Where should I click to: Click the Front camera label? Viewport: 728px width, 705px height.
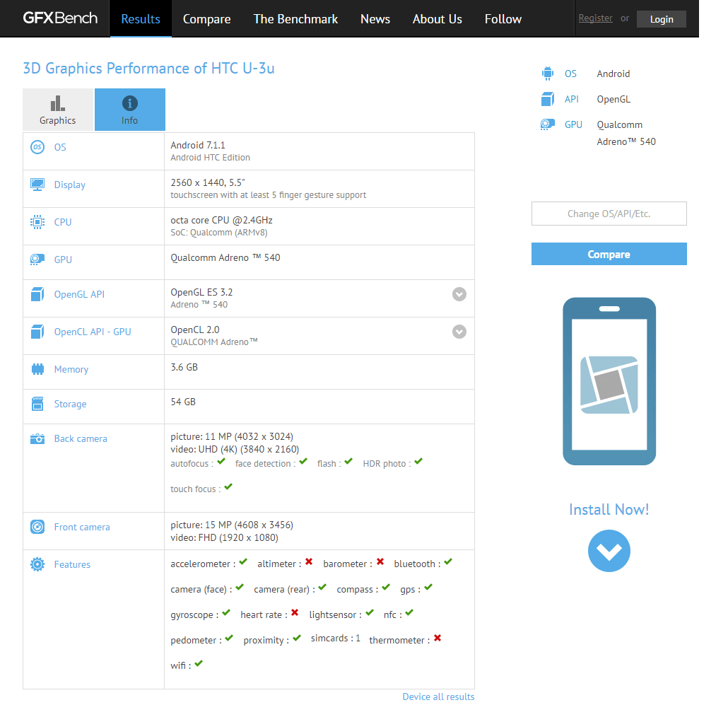[82, 527]
